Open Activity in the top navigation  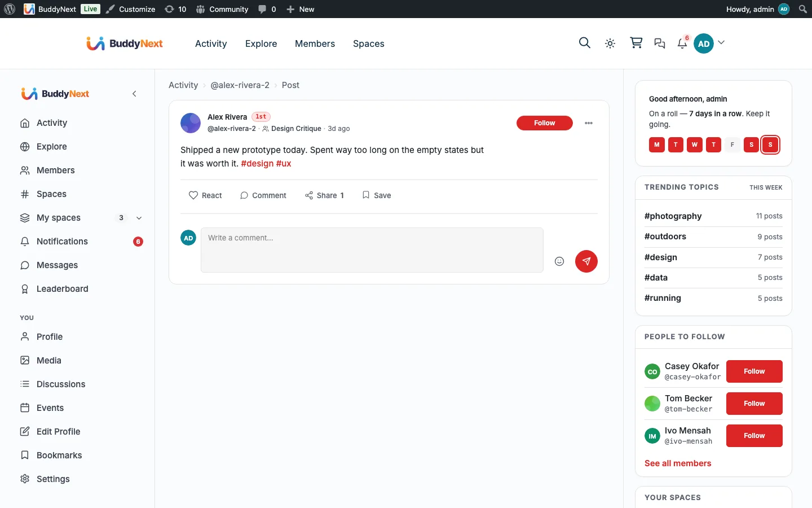(211, 43)
